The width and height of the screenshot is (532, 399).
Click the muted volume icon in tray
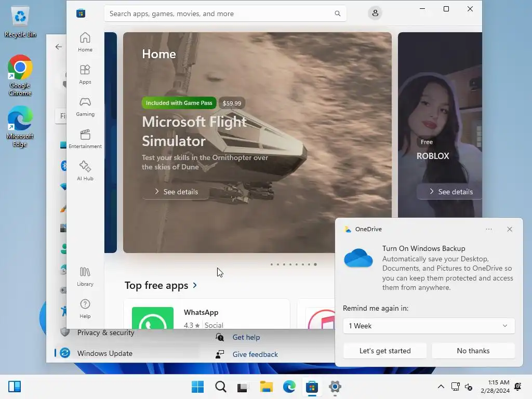tap(469, 387)
